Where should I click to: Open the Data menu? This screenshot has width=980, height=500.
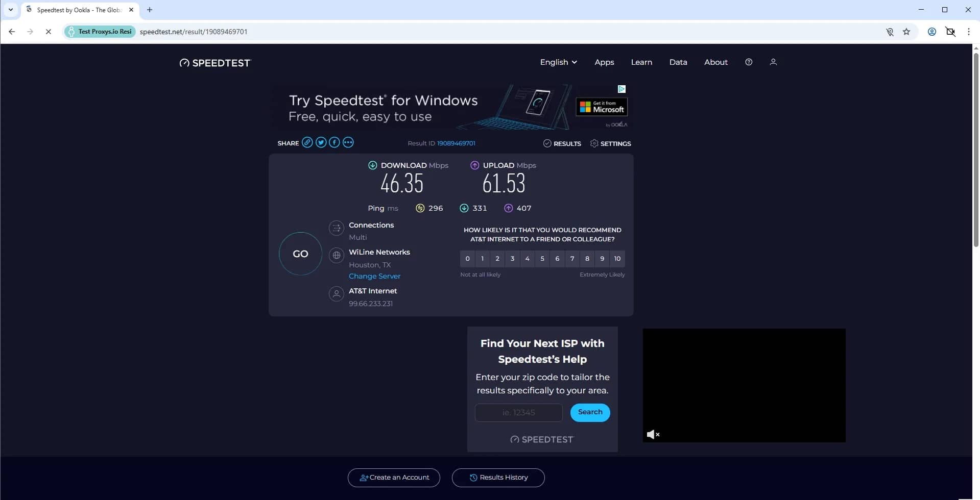(x=678, y=62)
